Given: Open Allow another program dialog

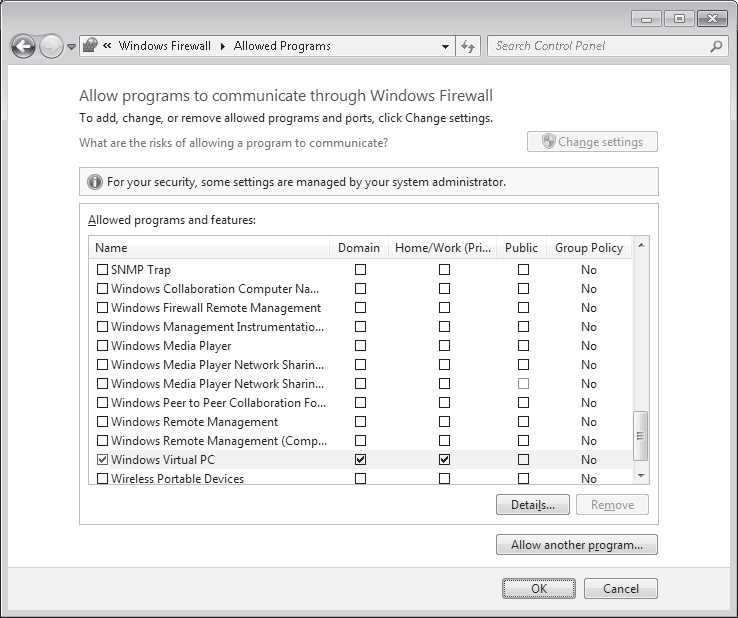Looking at the screenshot, I should coord(577,545).
